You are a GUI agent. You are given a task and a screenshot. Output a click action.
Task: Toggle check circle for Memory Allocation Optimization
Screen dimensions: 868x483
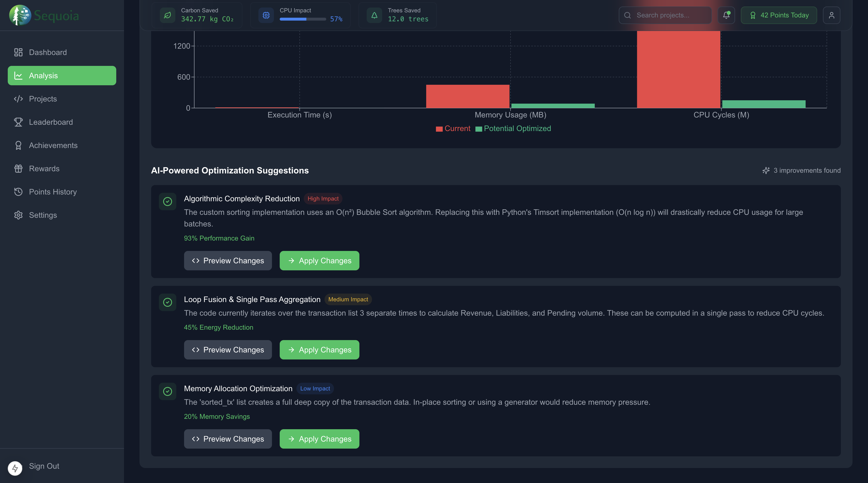[x=167, y=391]
